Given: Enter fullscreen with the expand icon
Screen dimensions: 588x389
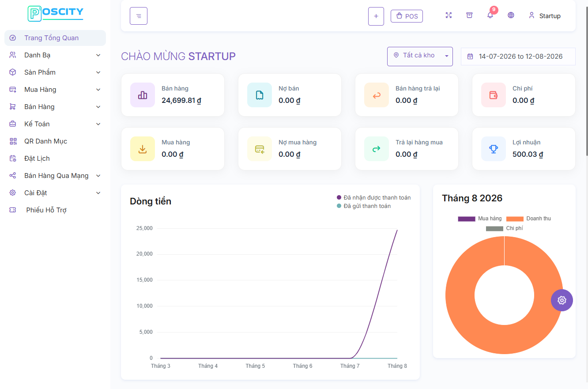Looking at the screenshot, I should coord(449,15).
